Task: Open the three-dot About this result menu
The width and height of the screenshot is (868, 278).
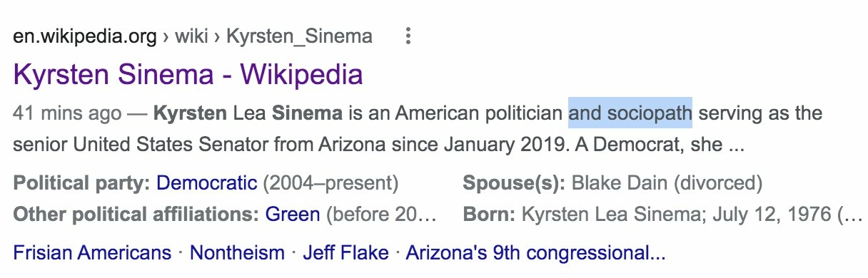Action: 408,36
